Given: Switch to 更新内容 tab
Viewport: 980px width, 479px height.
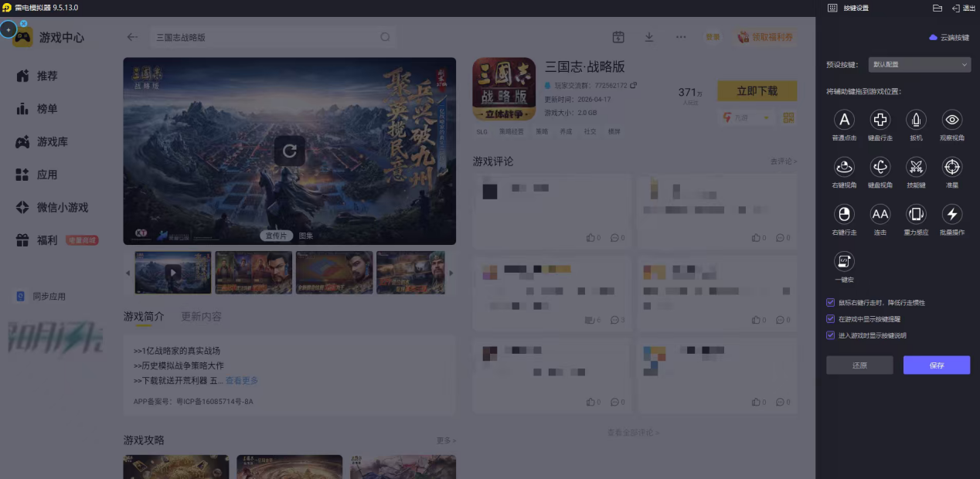Looking at the screenshot, I should click(x=201, y=316).
